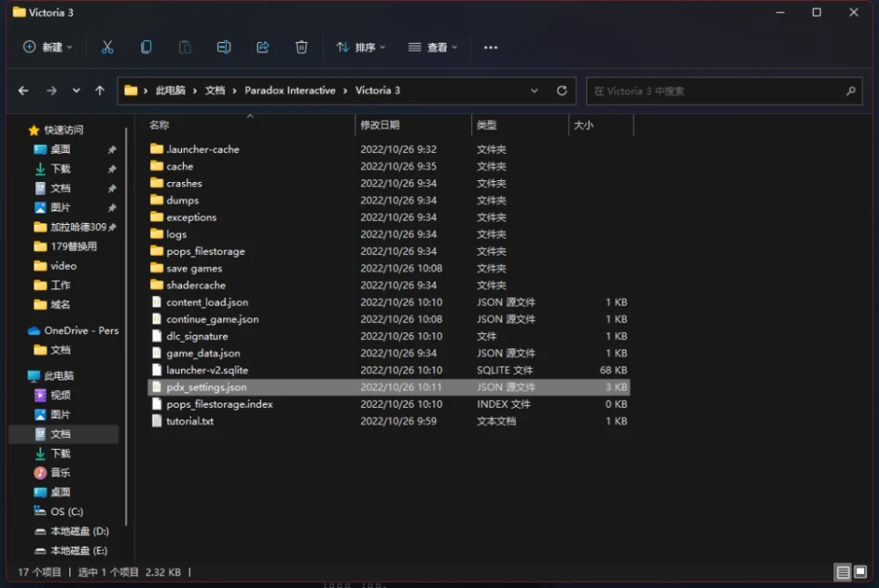Click the search Victoria 3 input field
This screenshot has width=879, height=588.
(716, 91)
